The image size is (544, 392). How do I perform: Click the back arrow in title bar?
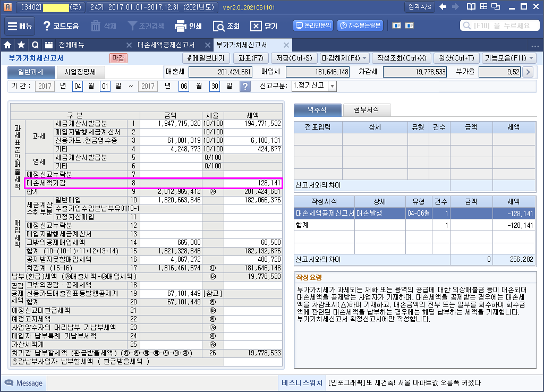coord(441,7)
